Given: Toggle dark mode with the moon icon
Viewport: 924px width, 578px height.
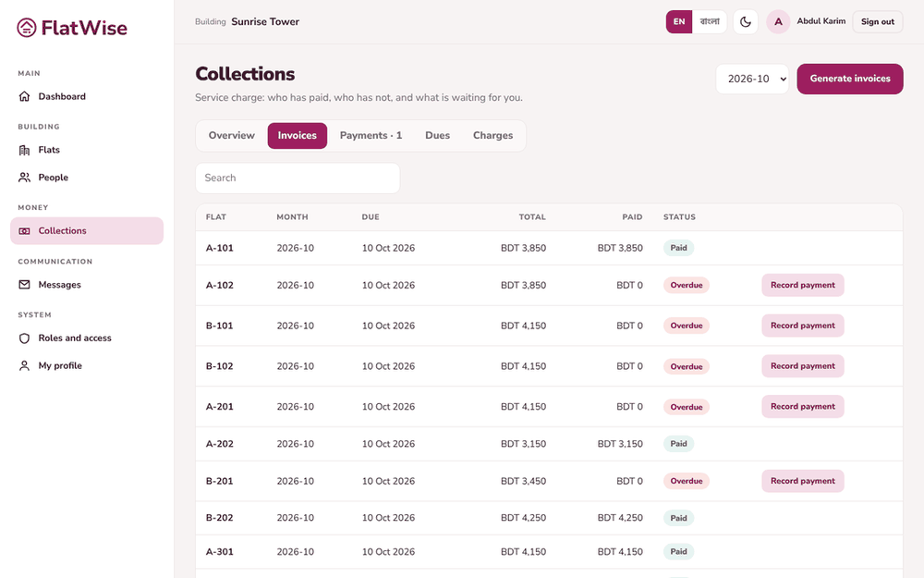Looking at the screenshot, I should (746, 22).
